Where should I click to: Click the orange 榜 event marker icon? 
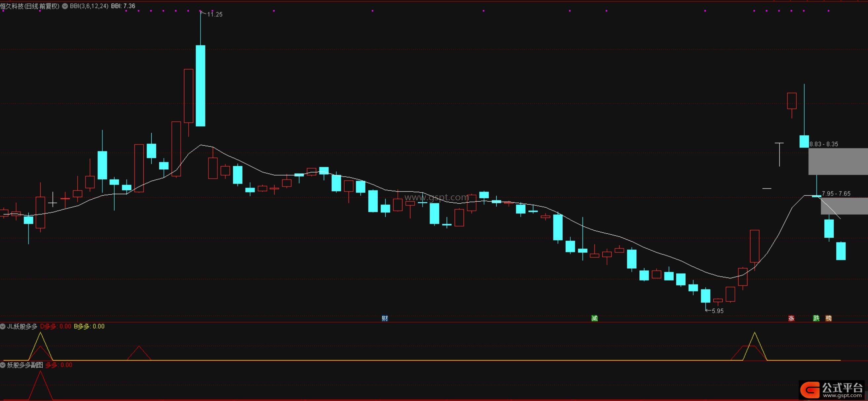(x=829, y=318)
